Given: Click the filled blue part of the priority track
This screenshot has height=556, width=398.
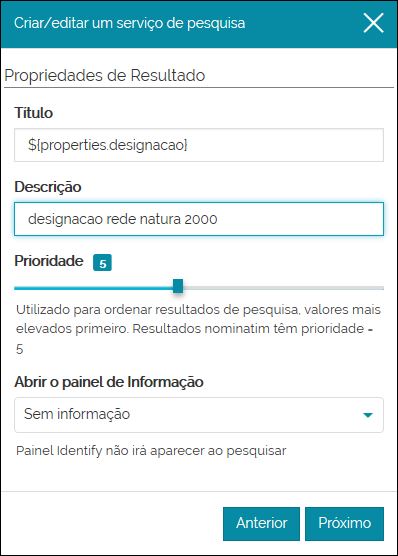Looking at the screenshot, I should tap(94, 288).
